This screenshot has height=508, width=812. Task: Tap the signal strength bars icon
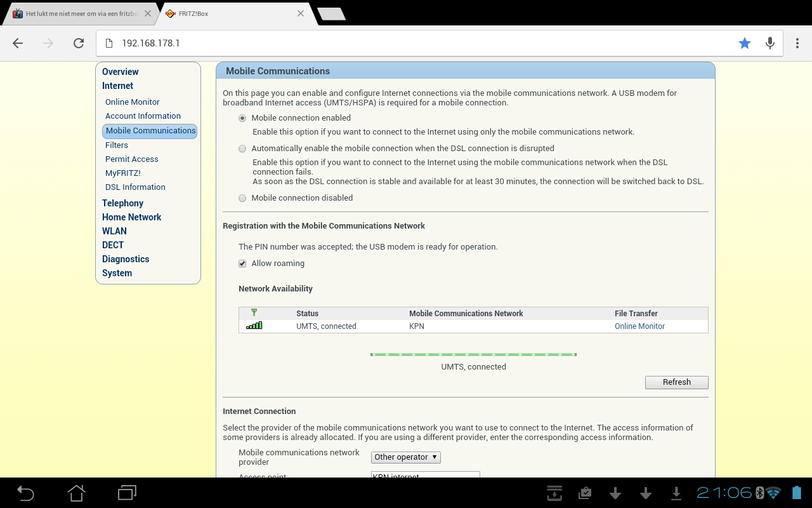(254, 326)
